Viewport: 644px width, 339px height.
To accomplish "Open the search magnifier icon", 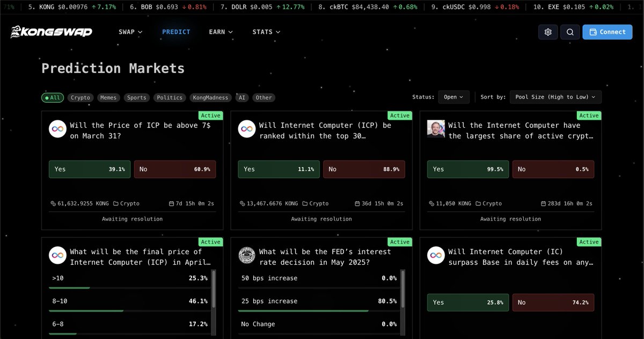I will click(x=570, y=32).
